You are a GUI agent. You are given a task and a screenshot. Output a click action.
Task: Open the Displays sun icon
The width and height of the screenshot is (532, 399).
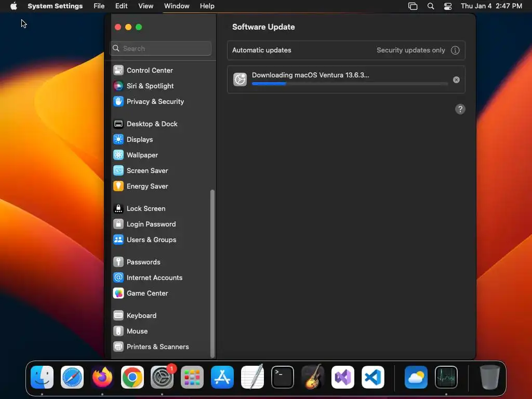118,139
